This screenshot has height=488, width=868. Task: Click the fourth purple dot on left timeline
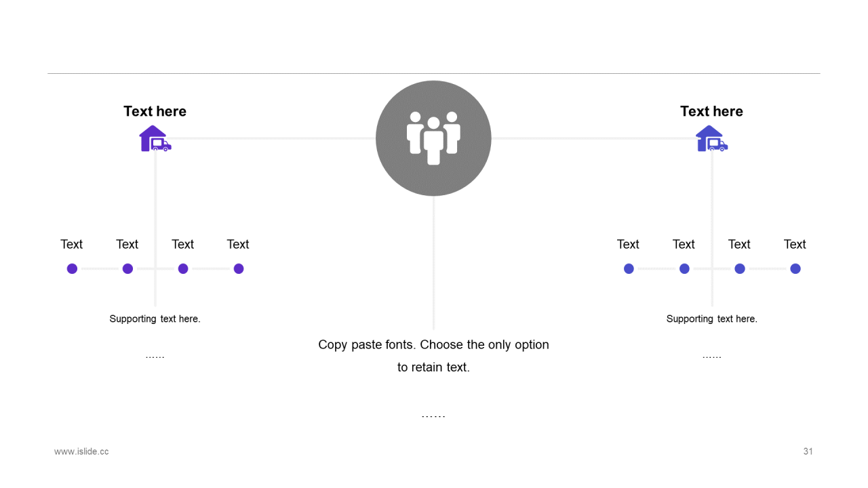pyautogui.click(x=239, y=268)
